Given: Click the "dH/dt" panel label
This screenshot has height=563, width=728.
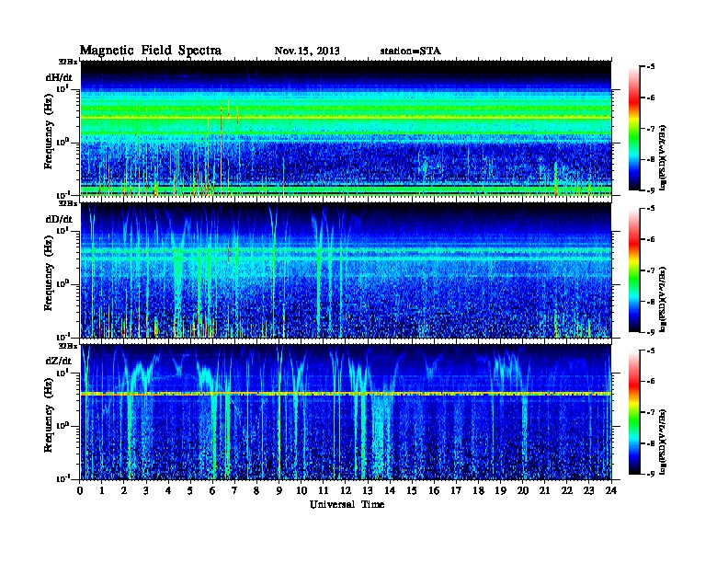Looking at the screenshot, I should pos(59,77).
